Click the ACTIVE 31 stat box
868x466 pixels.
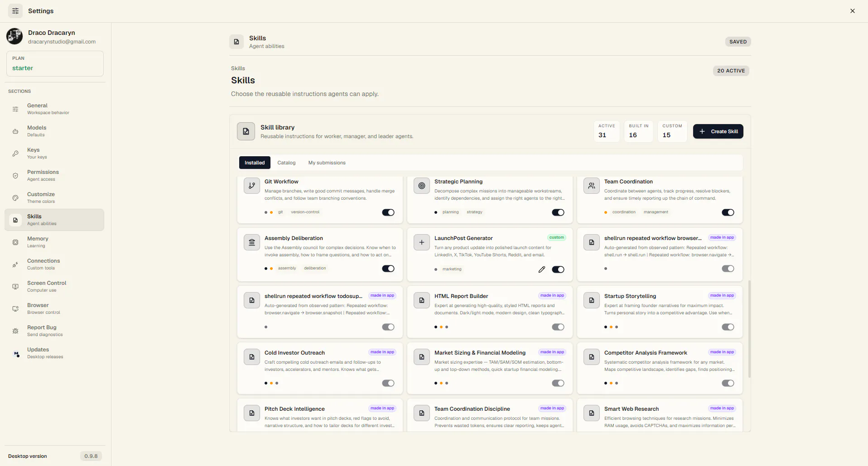(607, 131)
